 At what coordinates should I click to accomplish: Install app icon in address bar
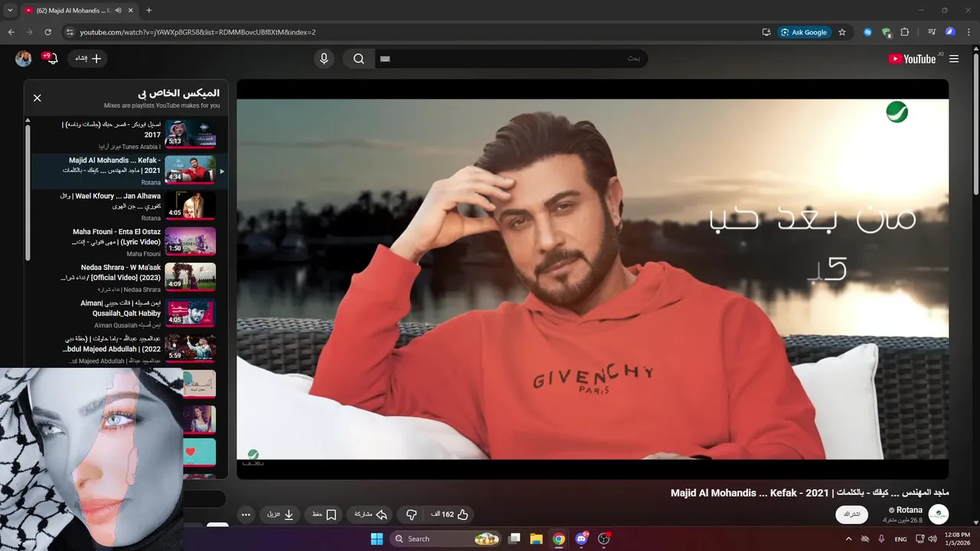click(766, 32)
